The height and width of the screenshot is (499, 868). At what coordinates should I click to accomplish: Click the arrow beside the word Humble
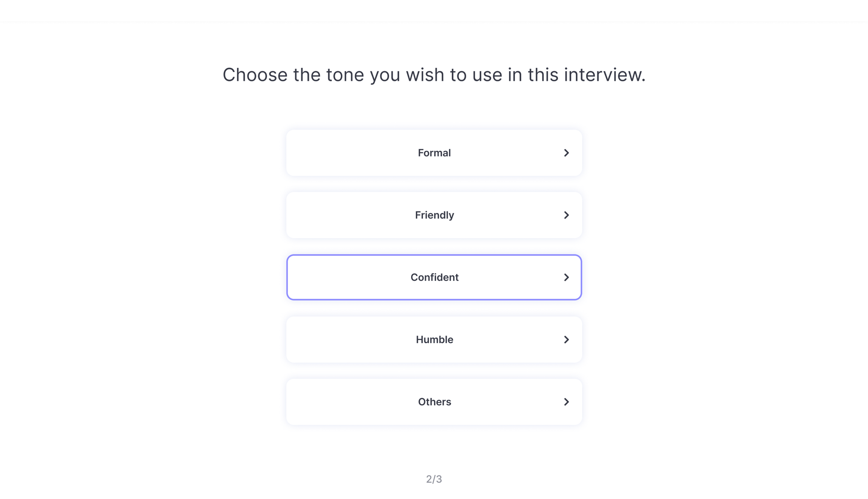tap(567, 339)
